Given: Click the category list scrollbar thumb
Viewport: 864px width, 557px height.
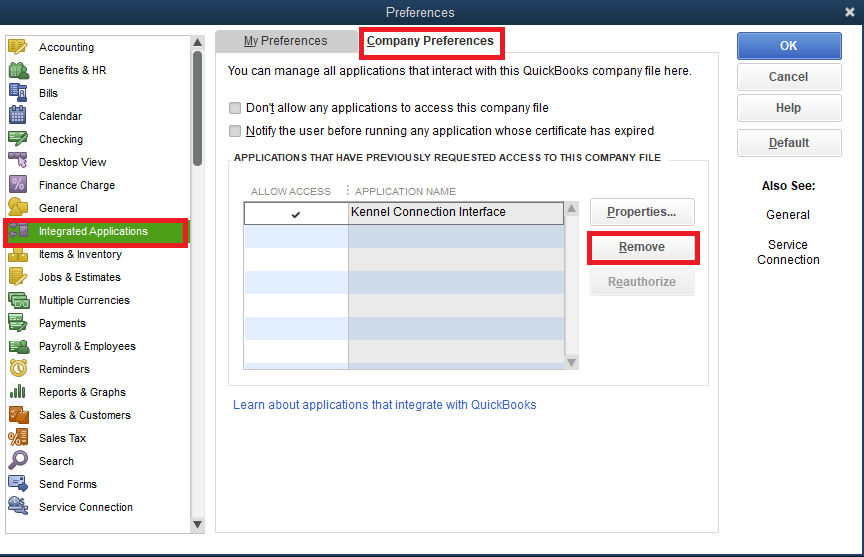Looking at the screenshot, I should point(197,108).
